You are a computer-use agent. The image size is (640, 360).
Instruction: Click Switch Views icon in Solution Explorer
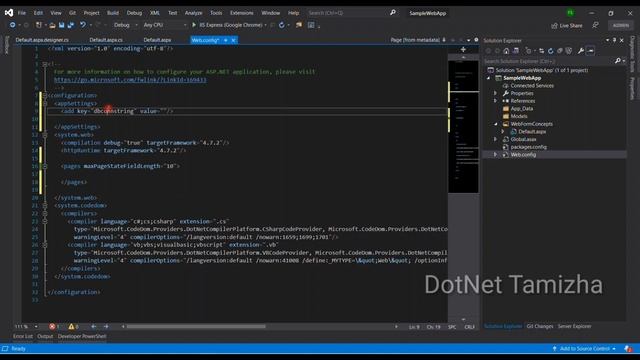tap(516, 51)
